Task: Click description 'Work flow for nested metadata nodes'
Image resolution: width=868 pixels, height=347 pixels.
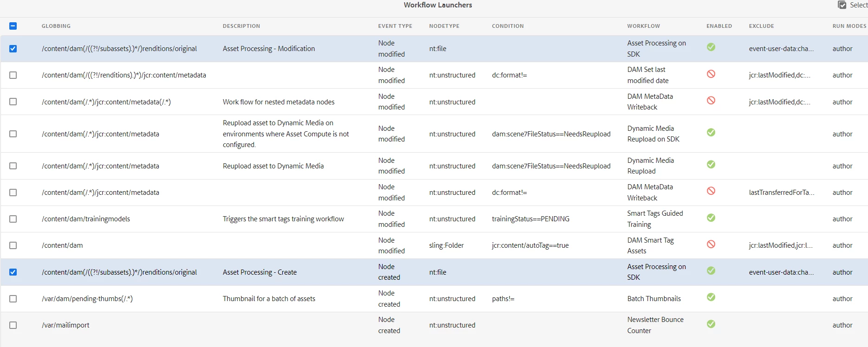Action: [x=279, y=102]
